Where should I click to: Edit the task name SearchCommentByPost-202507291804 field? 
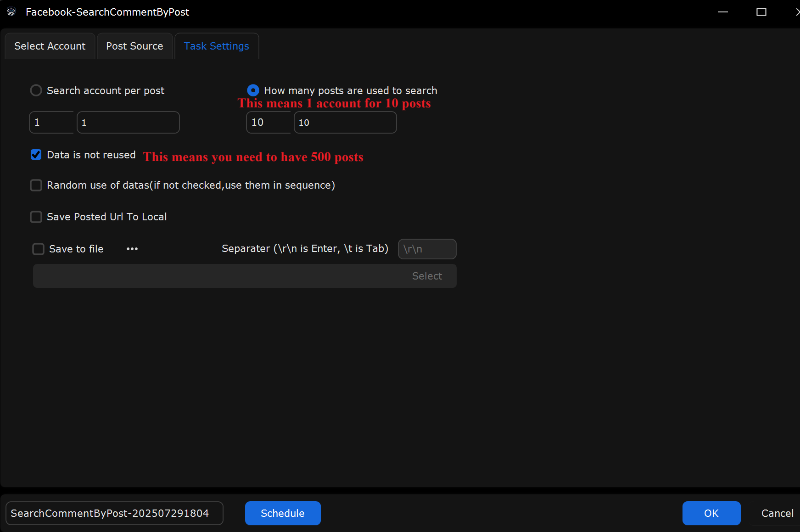tap(114, 513)
